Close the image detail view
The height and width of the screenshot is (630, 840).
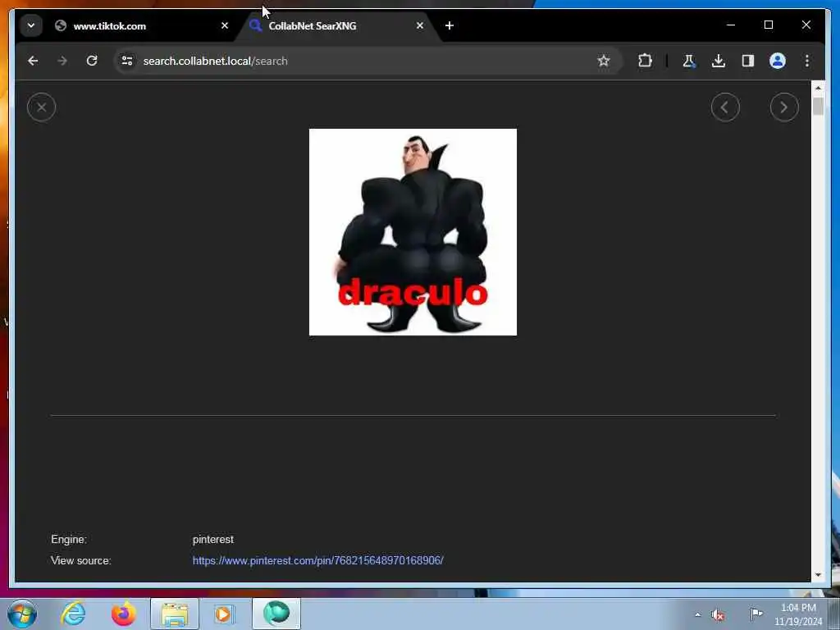[x=41, y=107]
